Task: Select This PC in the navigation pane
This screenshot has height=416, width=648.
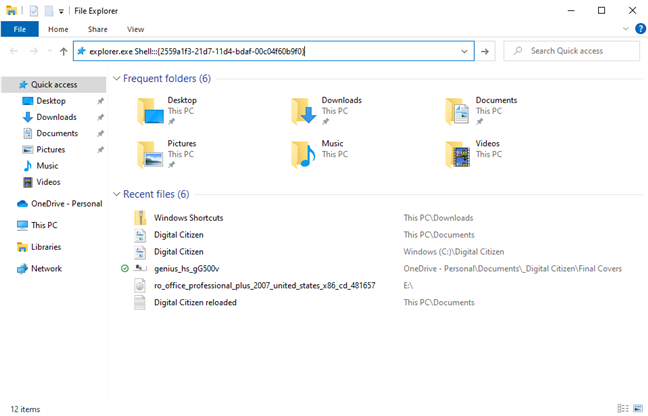Action: coord(37,225)
